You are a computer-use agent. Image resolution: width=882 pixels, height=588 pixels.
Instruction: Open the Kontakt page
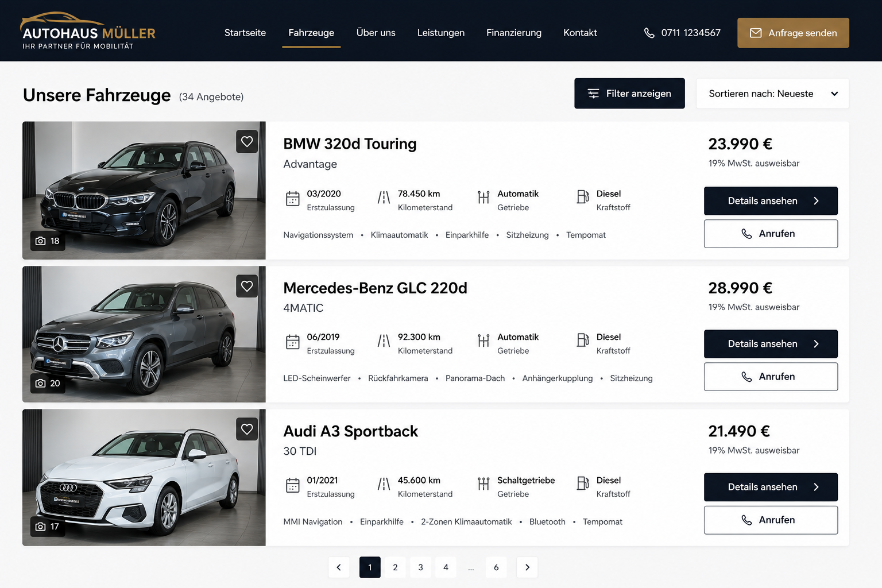point(580,33)
